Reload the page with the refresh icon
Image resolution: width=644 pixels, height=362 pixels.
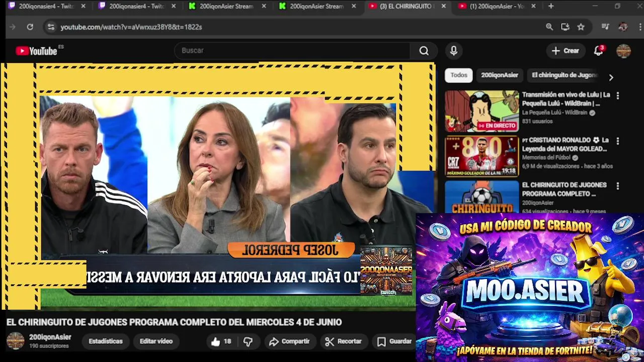point(30,27)
